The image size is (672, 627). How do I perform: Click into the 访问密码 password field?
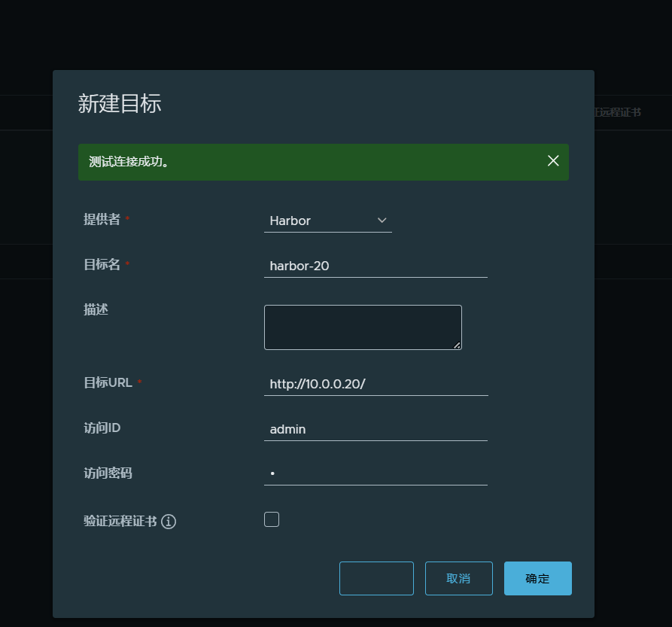(376, 473)
